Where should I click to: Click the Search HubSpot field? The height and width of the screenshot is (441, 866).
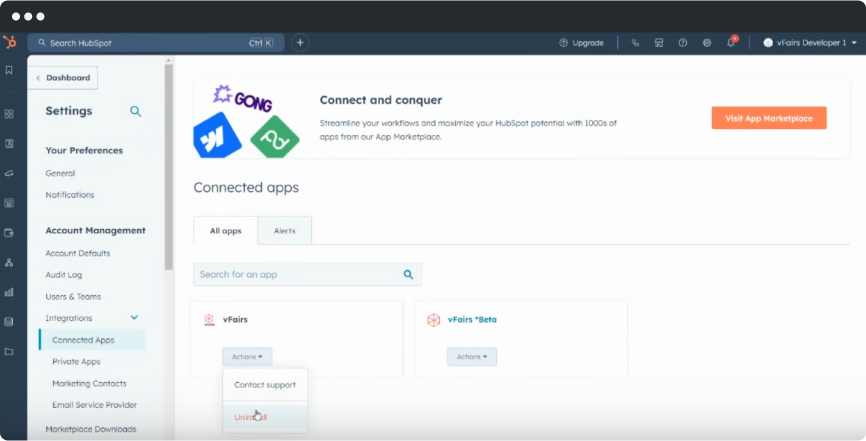pos(156,43)
